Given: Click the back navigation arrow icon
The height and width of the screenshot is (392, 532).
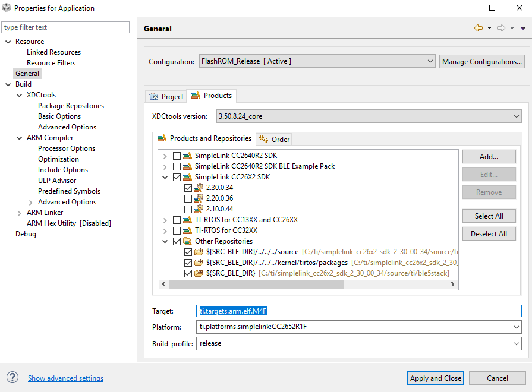Looking at the screenshot, I should pyautogui.click(x=479, y=28).
